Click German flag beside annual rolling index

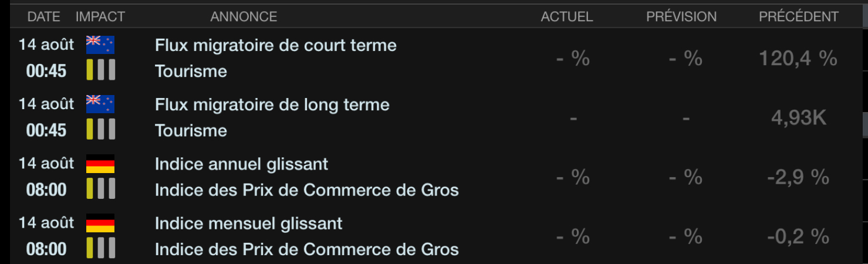pyautogui.click(x=100, y=164)
